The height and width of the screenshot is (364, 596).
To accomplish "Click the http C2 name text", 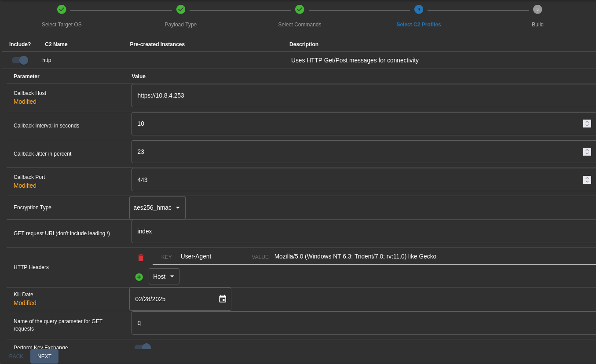I will pyautogui.click(x=47, y=60).
